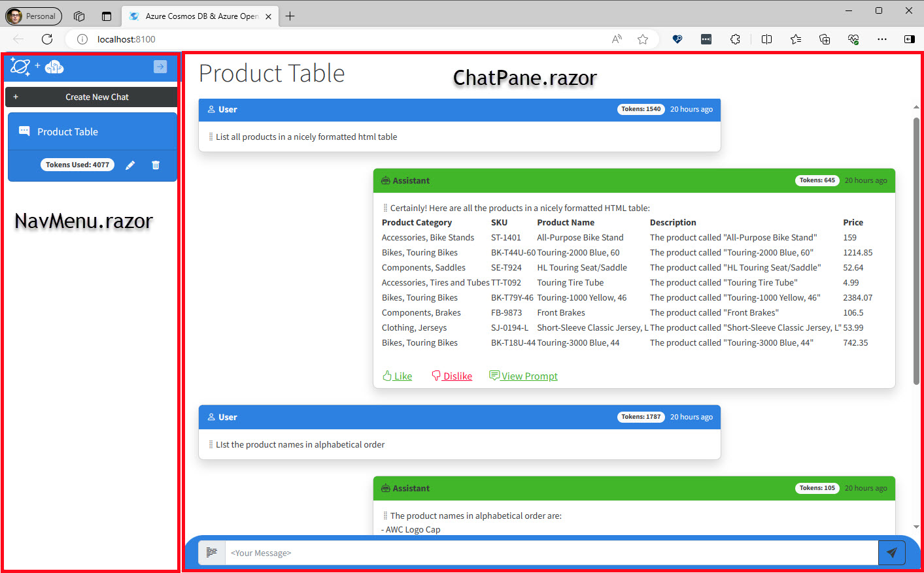Image resolution: width=924 pixels, height=573 pixels.
Task: Focus the Your Message input field
Action: (x=551, y=553)
